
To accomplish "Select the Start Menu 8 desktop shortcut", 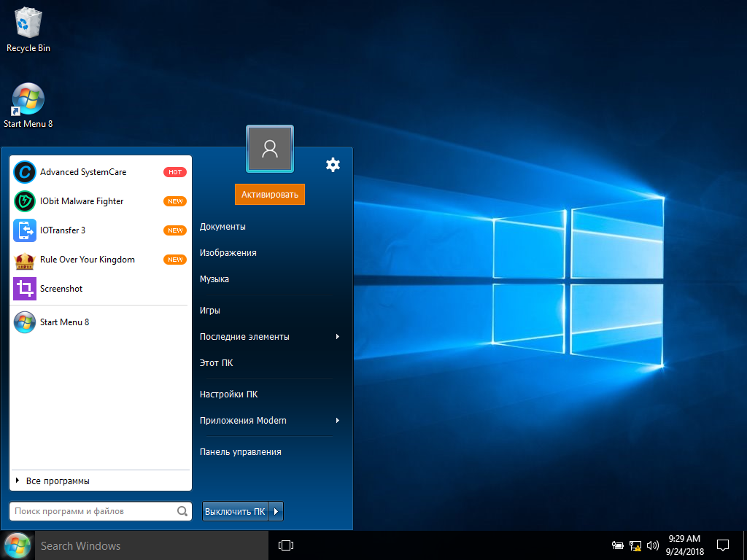I will pos(28,106).
